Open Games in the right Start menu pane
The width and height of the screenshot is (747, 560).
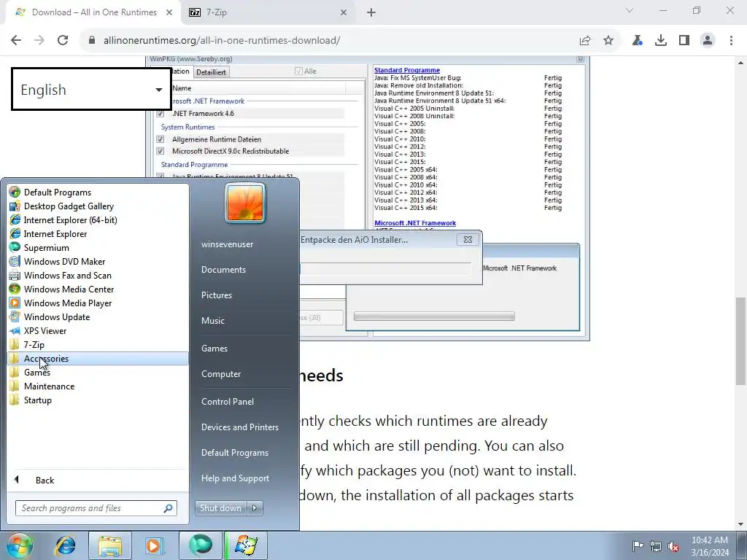tap(214, 348)
